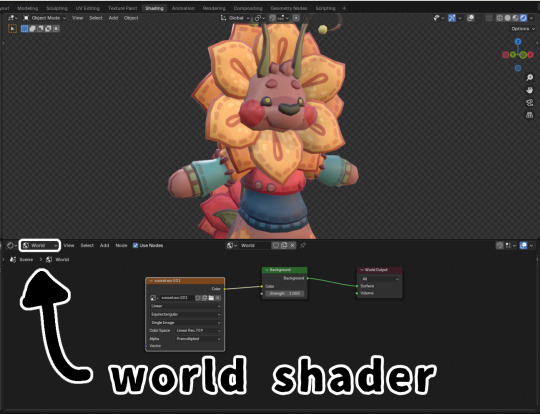Open the viewport View menu
540x414 pixels.
pyautogui.click(x=77, y=18)
